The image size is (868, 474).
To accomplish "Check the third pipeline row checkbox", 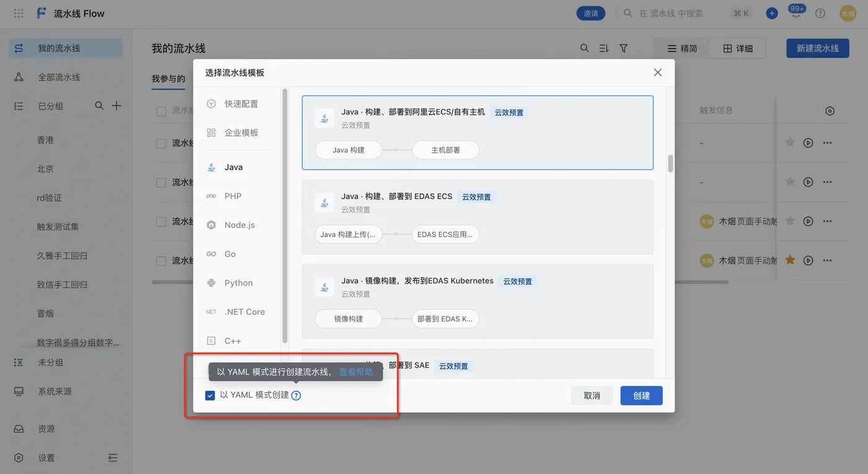I will coord(161,222).
